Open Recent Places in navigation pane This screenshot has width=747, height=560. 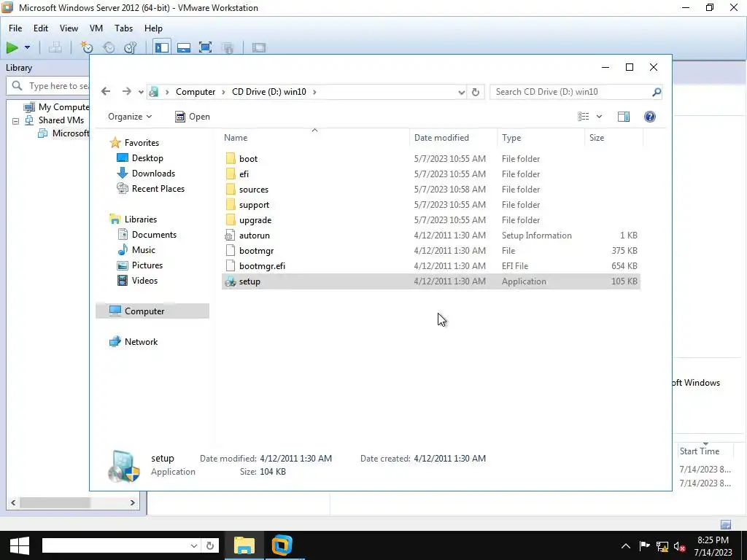[x=151, y=189]
